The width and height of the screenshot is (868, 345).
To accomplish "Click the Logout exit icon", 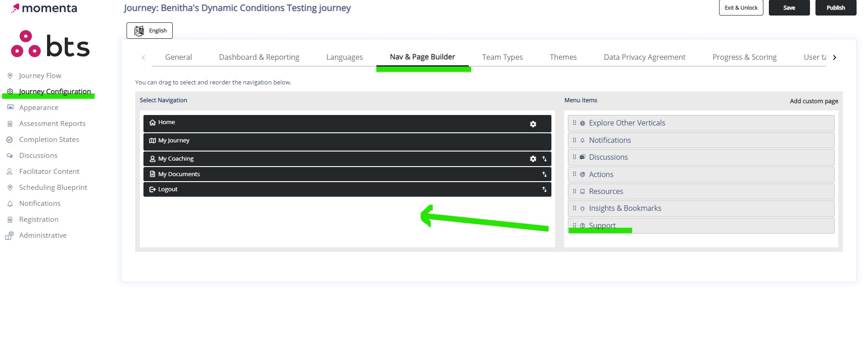I will (153, 189).
